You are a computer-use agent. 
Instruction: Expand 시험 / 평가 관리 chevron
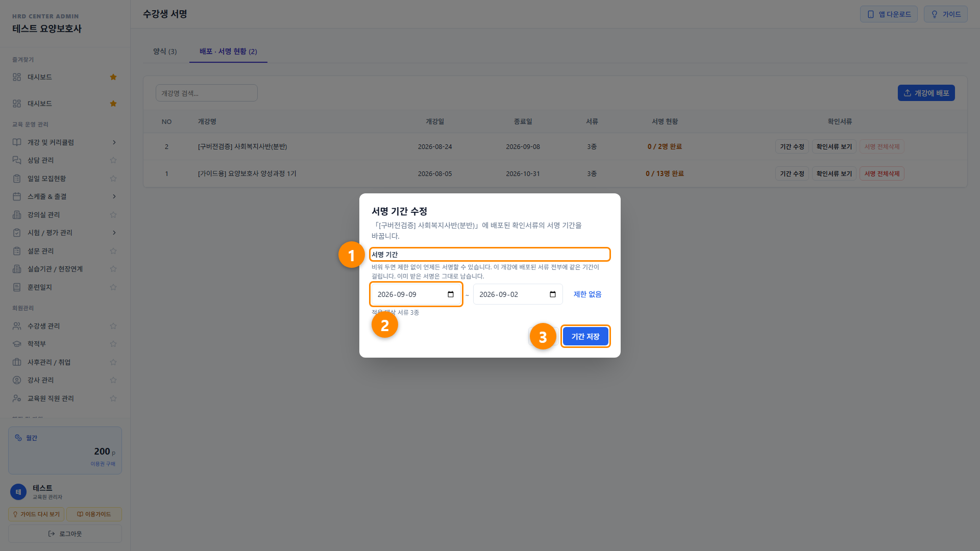tap(114, 233)
